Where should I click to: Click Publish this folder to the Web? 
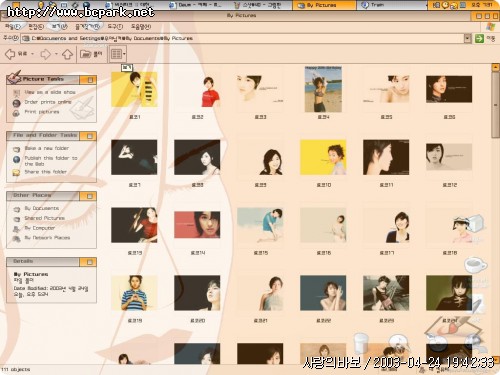click(51, 161)
